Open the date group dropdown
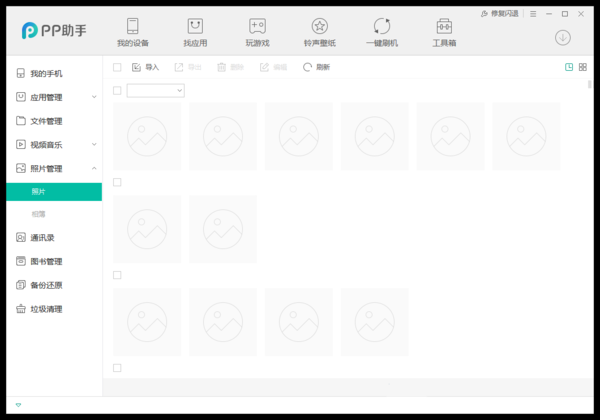 pos(155,91)
